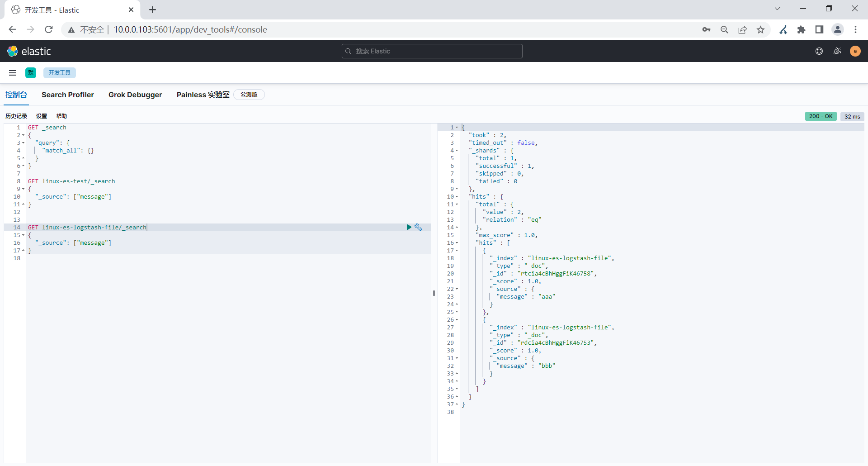
Task: Open Chrome three-dot menu
Action: coord(855,29)
